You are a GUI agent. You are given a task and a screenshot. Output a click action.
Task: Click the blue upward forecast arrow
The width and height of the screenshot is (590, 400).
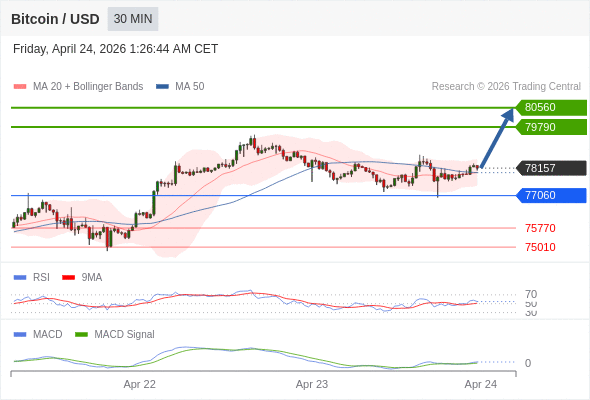click(x=498, y=138)
